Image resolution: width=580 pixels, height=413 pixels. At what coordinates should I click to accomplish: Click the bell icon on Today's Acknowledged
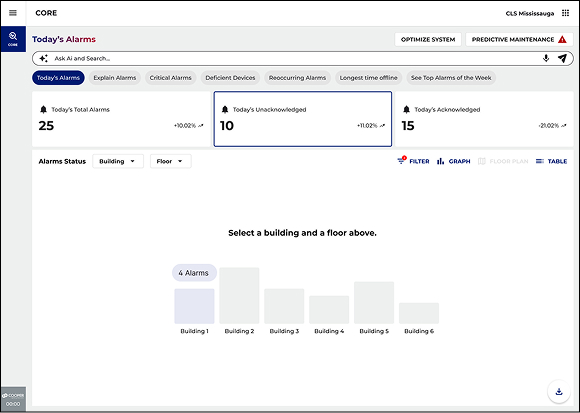click(407, 109)
